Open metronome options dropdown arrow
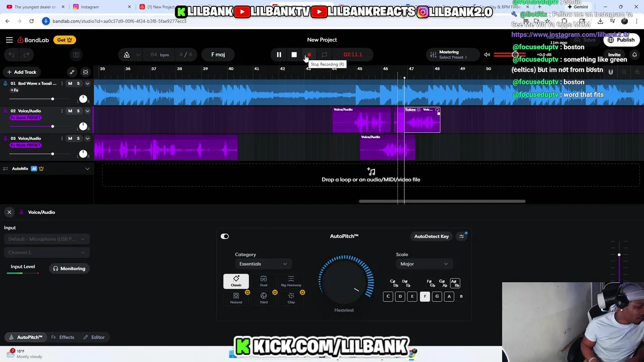The width and height of the screenshot is (644, 362). (139, 54)
